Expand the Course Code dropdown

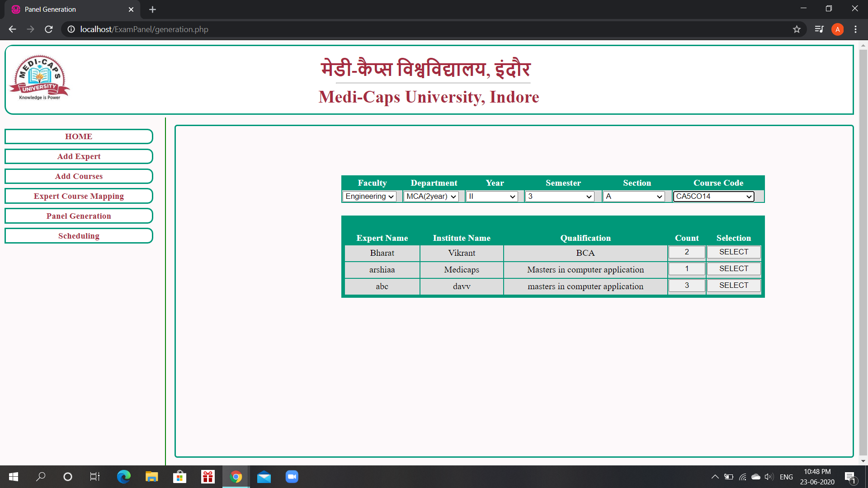(x=713, y=197)
